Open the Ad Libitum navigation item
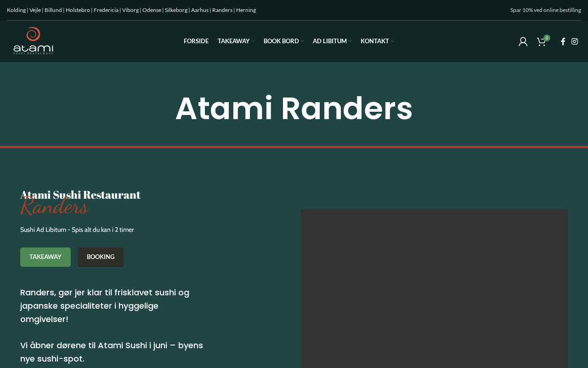Image resolution: width=588 pixels, height=368 pixels. (x=330, y=41)
